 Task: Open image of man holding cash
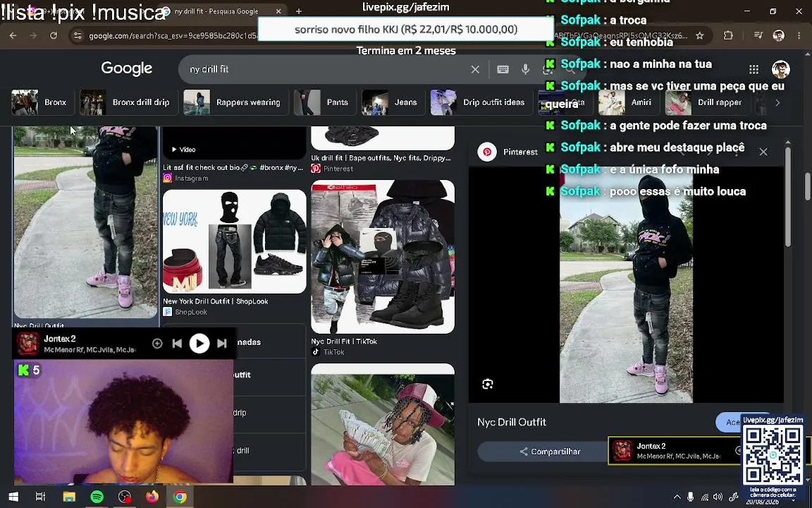pyautogui.click(x=383, y=425)
